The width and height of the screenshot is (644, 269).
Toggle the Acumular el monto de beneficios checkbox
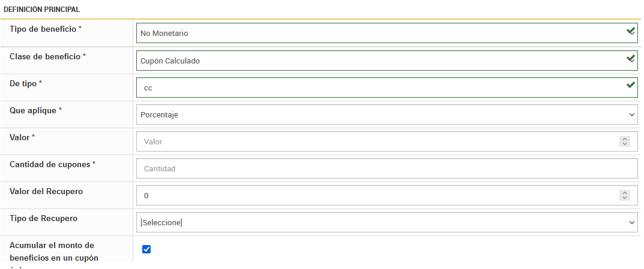pyautogui.click(x=146, y=249)
